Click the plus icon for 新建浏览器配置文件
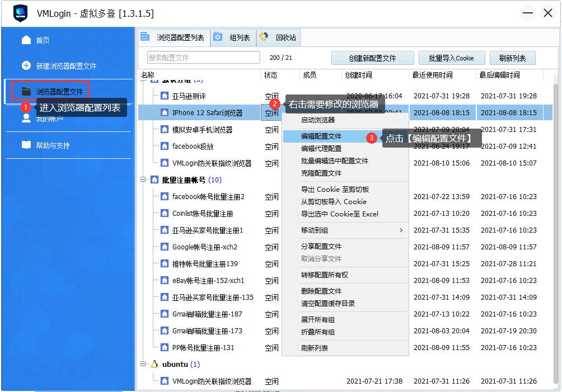This screenshot has width=562, height=392. click(x=26, y=65)
